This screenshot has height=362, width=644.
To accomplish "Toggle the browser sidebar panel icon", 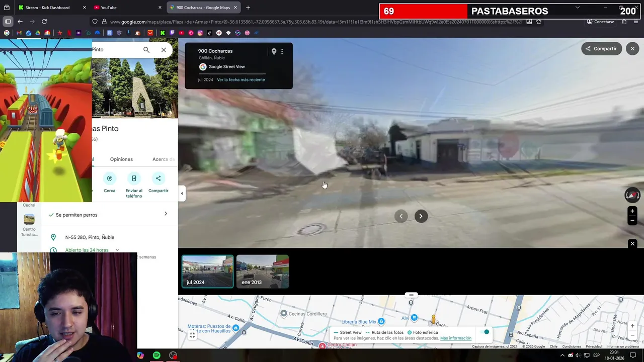I will point(8,22).
